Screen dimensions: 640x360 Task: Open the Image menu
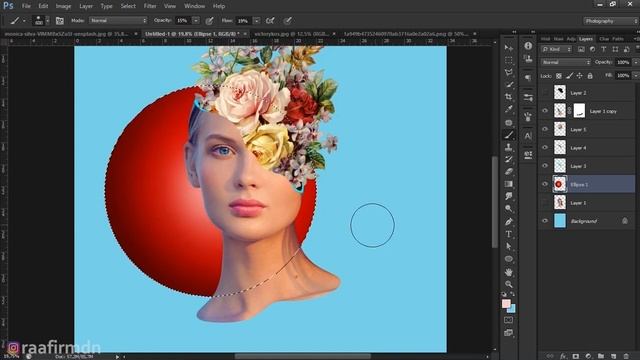[63, 6]
